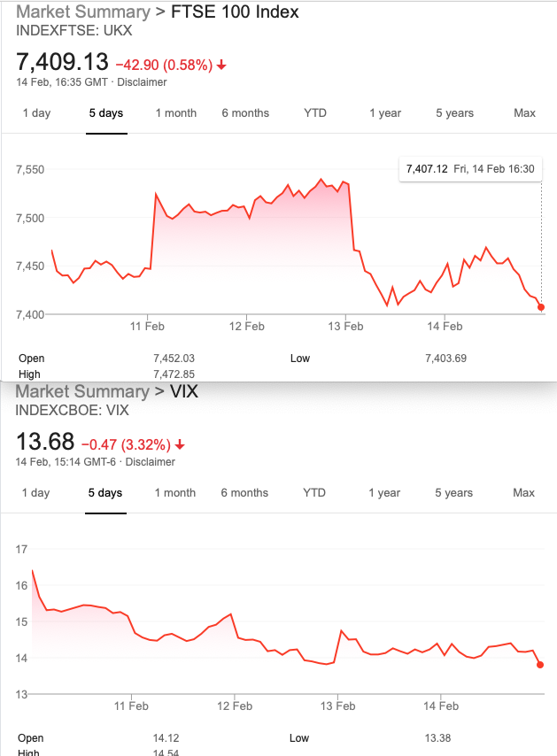Viewport: 557px width, 756px height.
Task: Click the 13 Feb marker on FTSE axis
Action: [x=345, y=327]
